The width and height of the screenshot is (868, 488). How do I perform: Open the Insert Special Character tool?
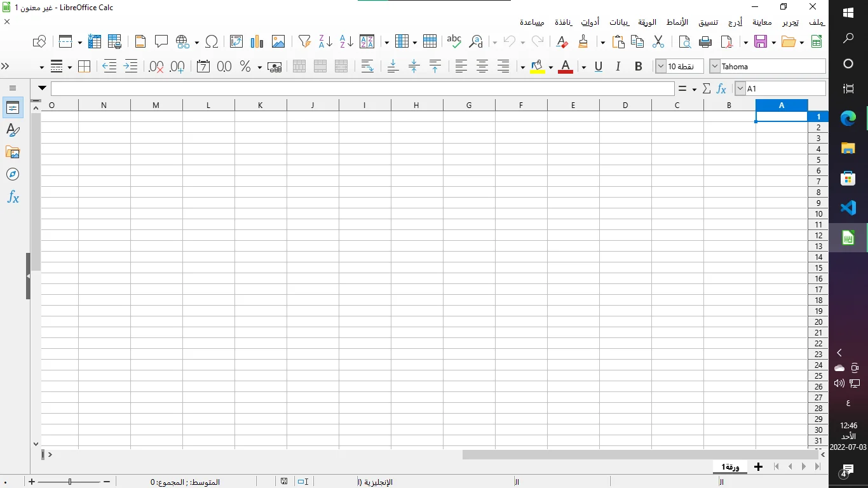click(x=212, y=42)
